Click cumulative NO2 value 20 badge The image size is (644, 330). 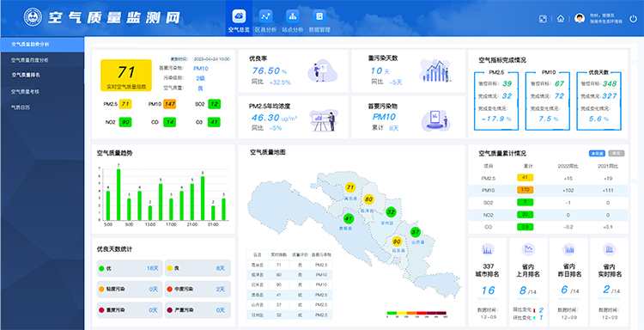pyautogui.click(x=525, y=215)
